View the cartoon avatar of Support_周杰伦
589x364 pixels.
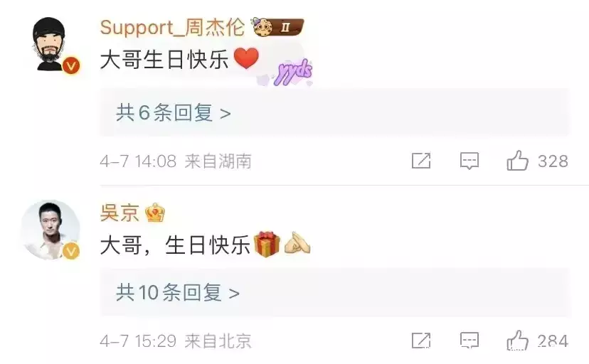click(x=50, y=44)
